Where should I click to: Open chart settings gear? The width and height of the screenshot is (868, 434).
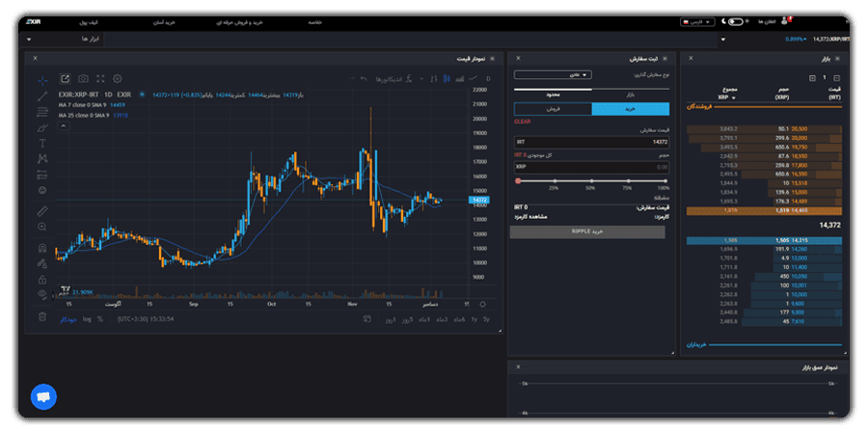(118, 79)
